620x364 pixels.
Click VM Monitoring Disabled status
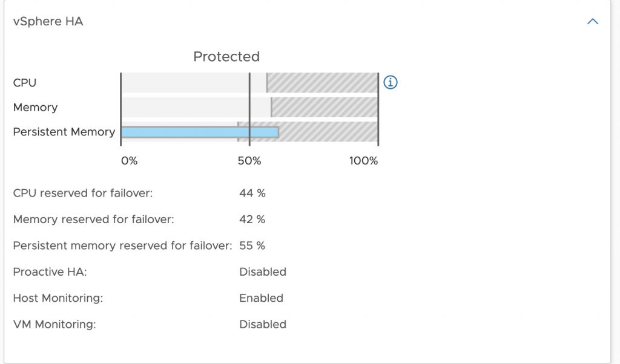263,324
